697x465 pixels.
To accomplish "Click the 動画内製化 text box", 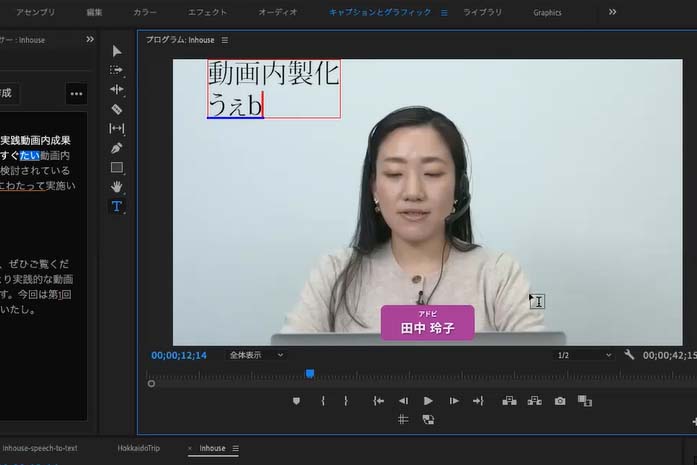I will click(274, 88).
